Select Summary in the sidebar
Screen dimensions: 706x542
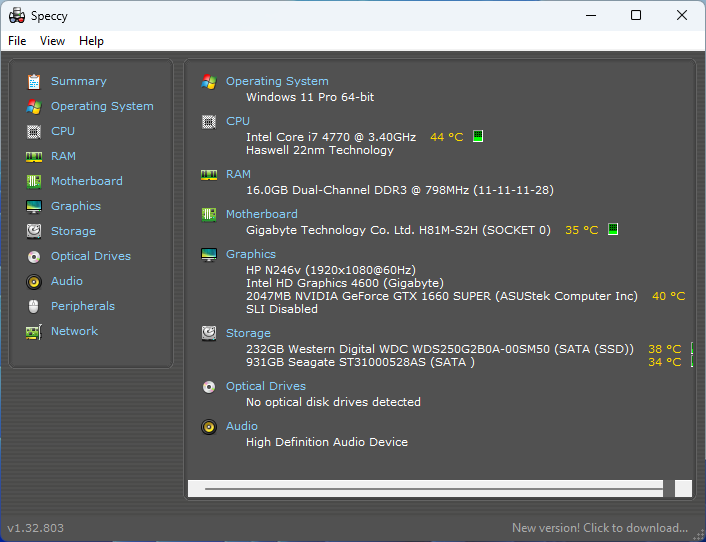tap(79, 81)
